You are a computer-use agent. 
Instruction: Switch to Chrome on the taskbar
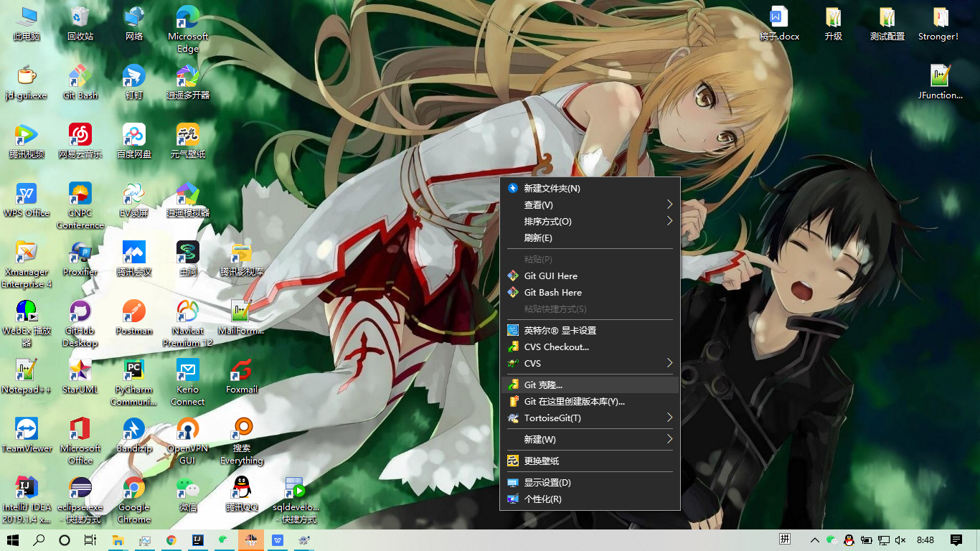pyautogui.click(x=171, y=540)
